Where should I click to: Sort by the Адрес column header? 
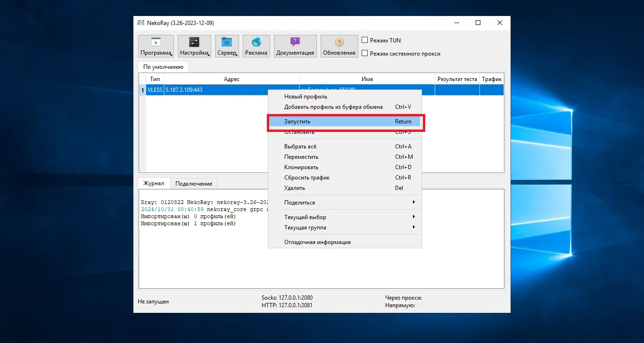pyautogui.click(x=231, y=79)
